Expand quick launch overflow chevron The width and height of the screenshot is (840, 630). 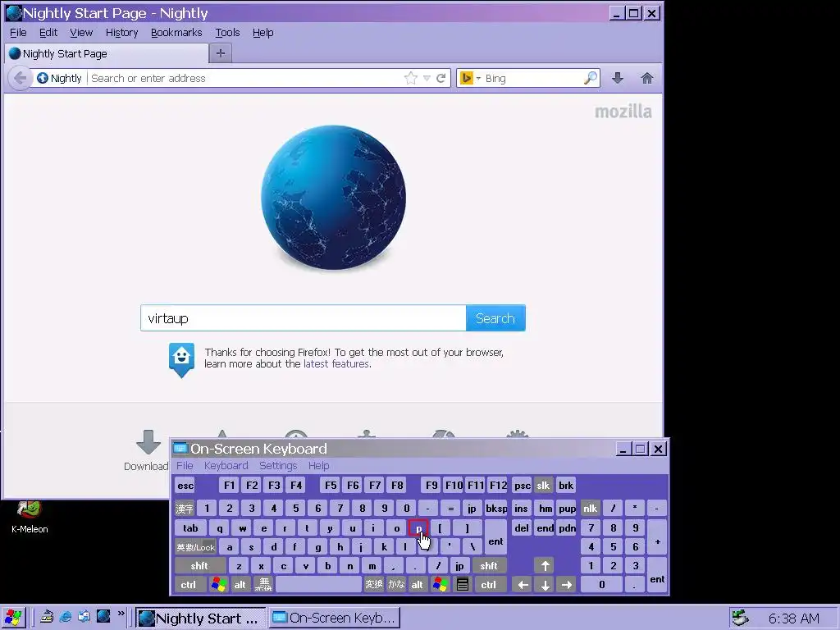(121, 614)
